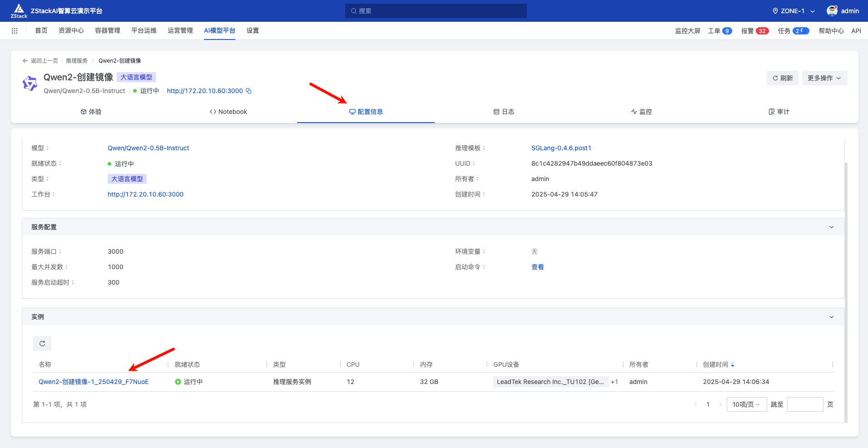Click the 就绪状态 column header
Screen dimensions: 868x448
click(187, 364)
